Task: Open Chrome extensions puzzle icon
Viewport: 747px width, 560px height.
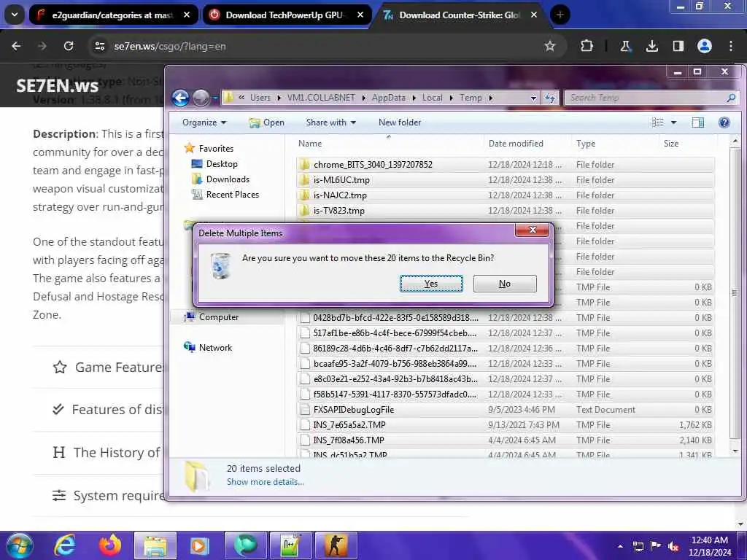Action: click(587, 46)
